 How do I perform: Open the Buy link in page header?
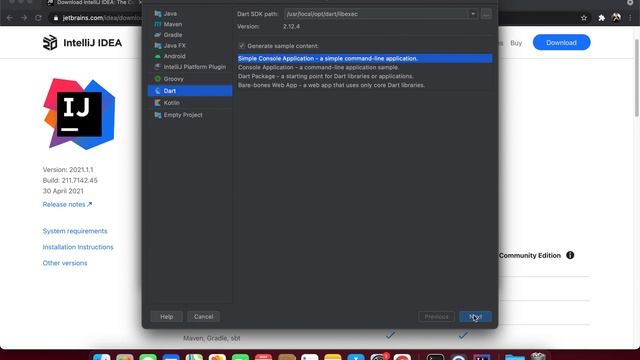(516, 43)
